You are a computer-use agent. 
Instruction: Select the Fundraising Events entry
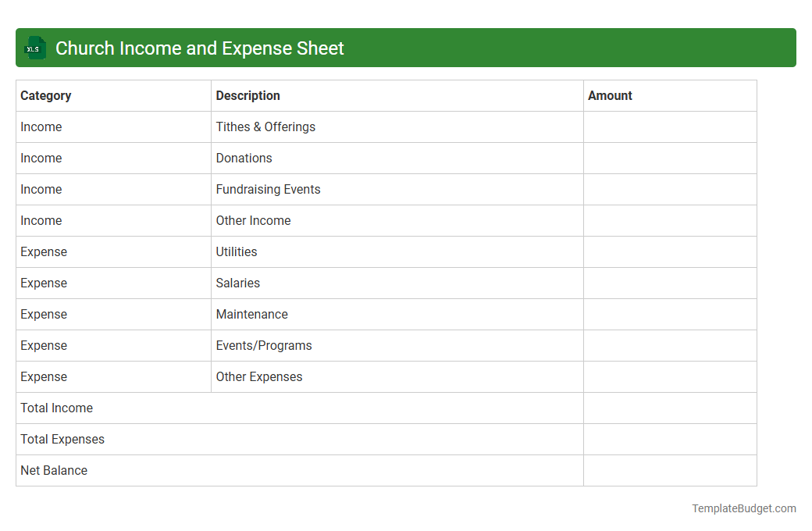click(268, 189)
